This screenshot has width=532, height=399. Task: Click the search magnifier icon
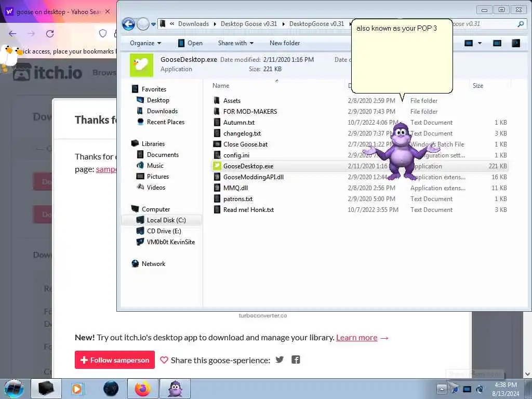coord(521,24)
